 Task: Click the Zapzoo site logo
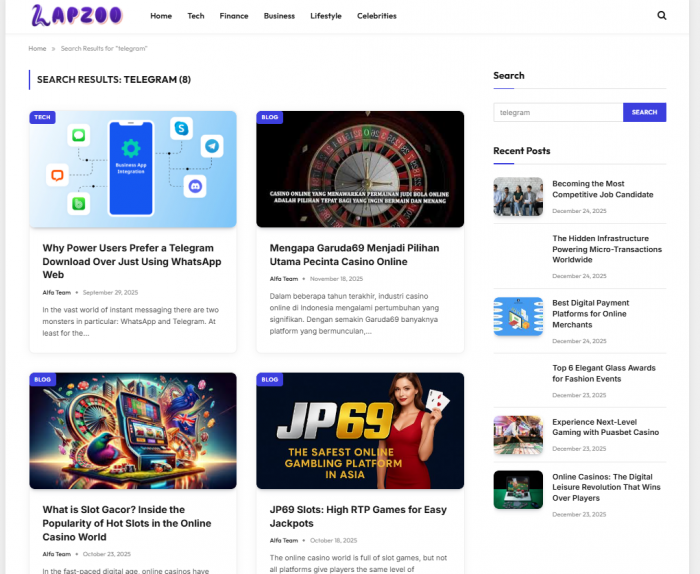click(76, 16)
